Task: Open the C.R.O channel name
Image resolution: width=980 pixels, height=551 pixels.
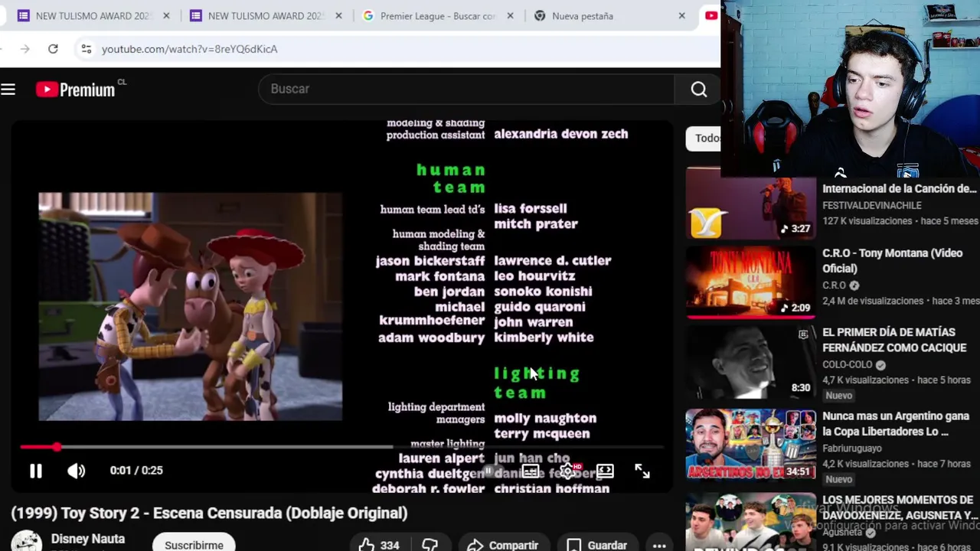Action: (x=834, y=285)
